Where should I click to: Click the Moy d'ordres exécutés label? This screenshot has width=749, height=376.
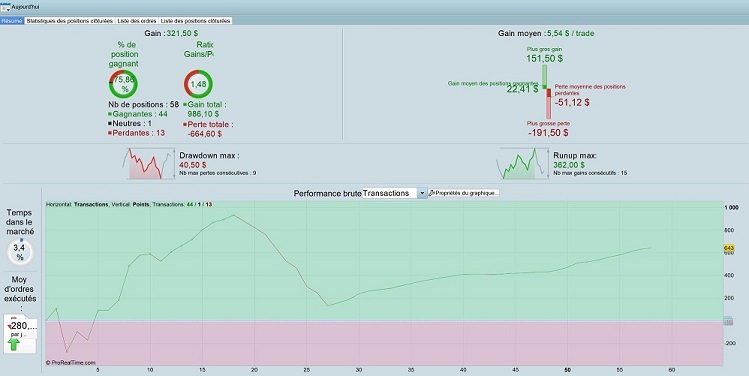click(x=20, y=294)
